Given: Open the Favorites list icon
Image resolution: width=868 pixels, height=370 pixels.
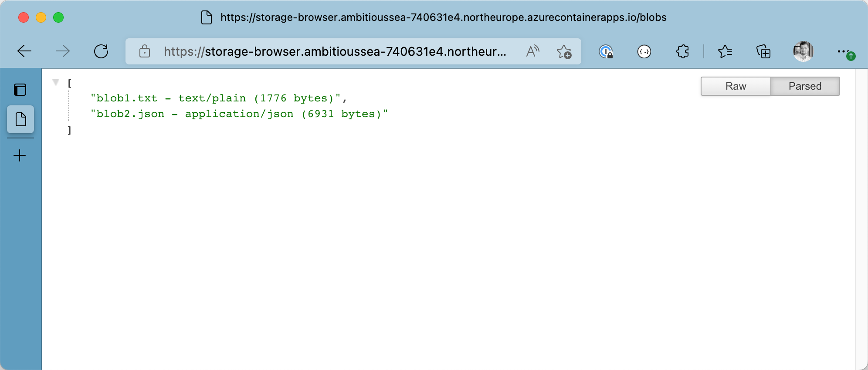Looking at the screenshot, I should coord(725,51).
